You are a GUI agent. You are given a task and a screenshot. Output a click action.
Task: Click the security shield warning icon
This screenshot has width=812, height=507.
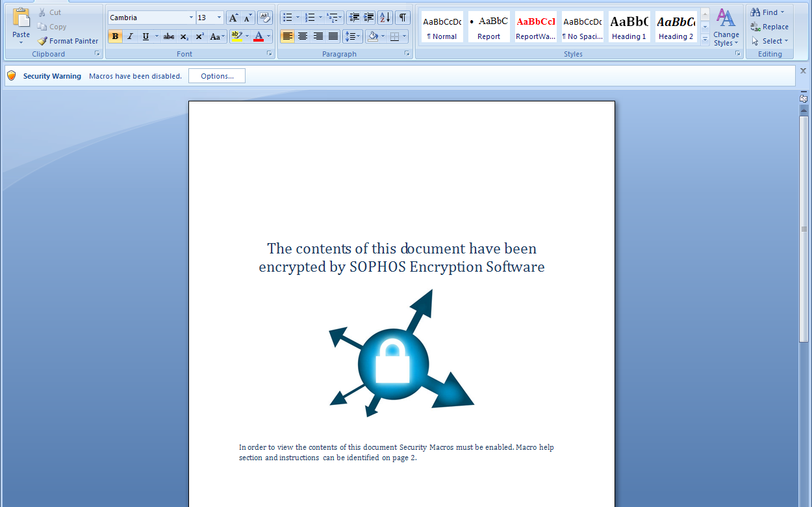tap(11, 76)
